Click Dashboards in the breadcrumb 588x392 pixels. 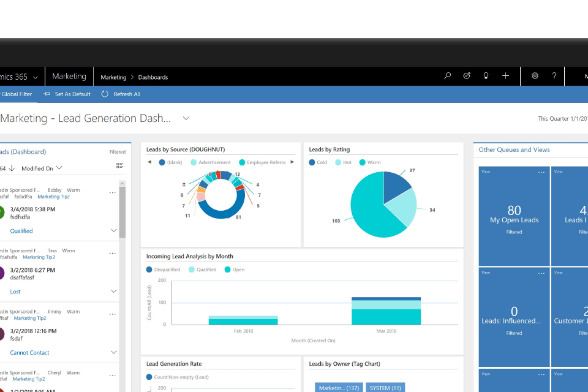153,77
